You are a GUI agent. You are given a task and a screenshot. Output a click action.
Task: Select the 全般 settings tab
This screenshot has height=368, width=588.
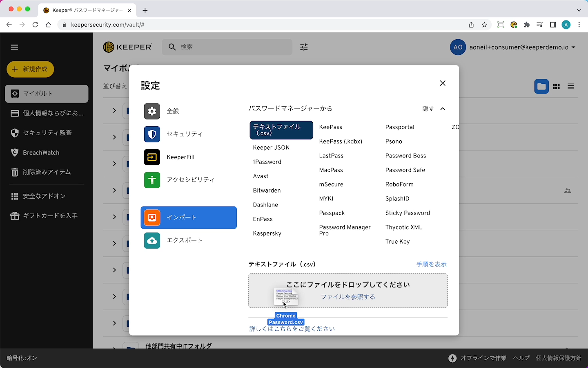pyautogui.click(x=173, y=111)
